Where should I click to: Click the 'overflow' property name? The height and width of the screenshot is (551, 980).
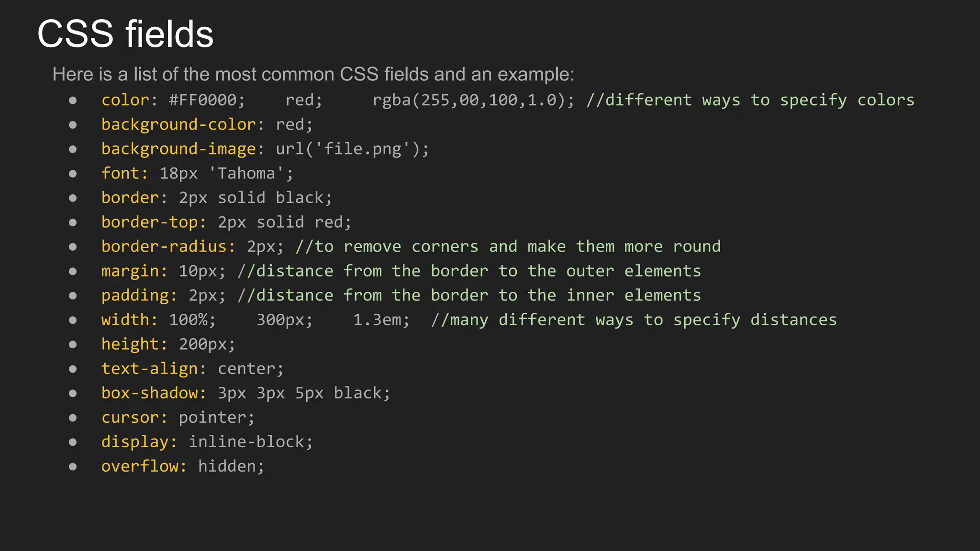coord(140,466)
